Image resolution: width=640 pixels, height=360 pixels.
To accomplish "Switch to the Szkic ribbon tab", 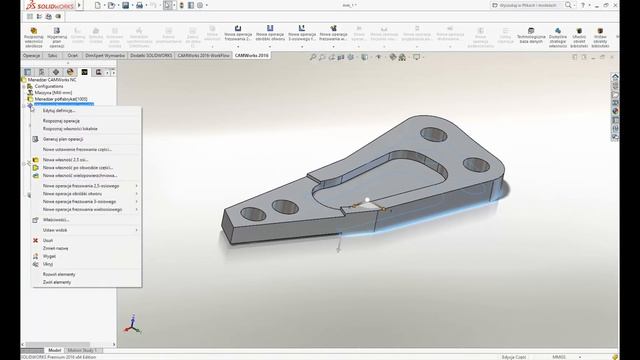I will [53, 56].
